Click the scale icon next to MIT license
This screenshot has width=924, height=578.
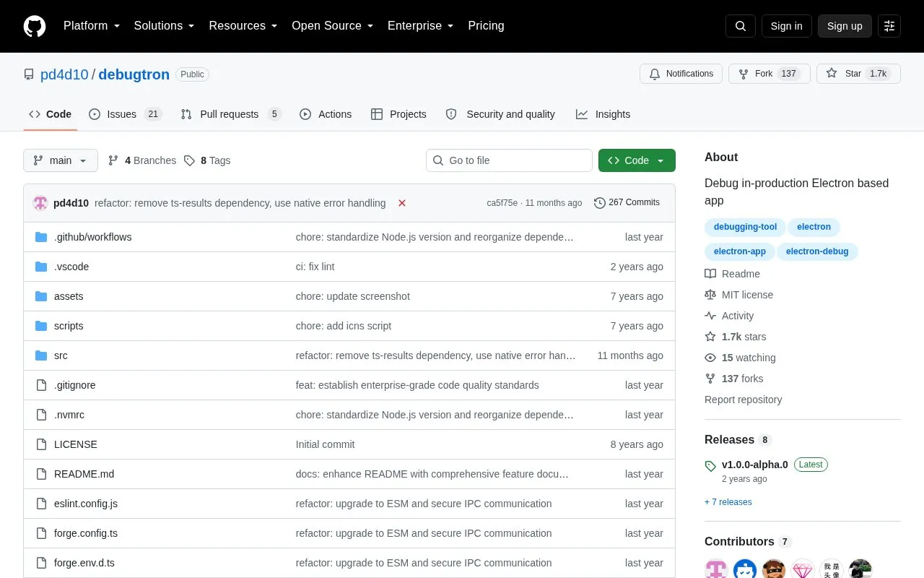[x=710, y=295]
